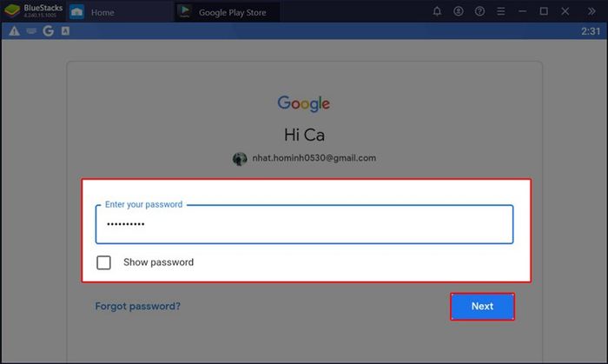Open the BlueStacks help question mark
The image size is (608, 364).
[479, 11]
